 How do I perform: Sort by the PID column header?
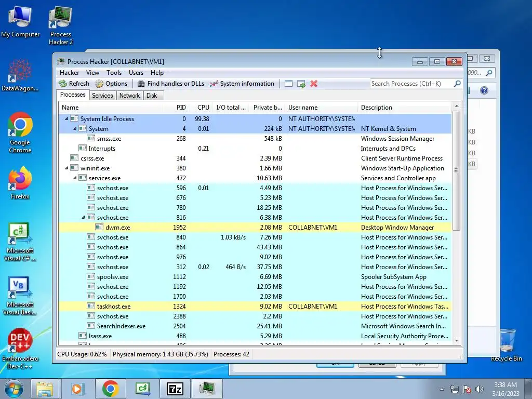(x=177, y=107)
